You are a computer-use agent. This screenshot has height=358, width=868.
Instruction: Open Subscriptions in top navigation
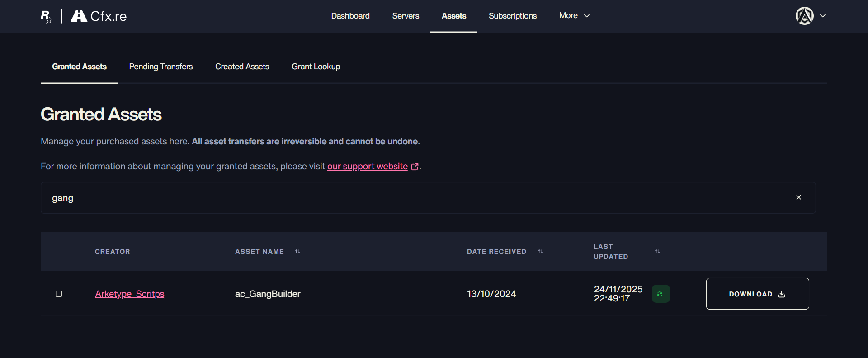(x=512, y=16)
